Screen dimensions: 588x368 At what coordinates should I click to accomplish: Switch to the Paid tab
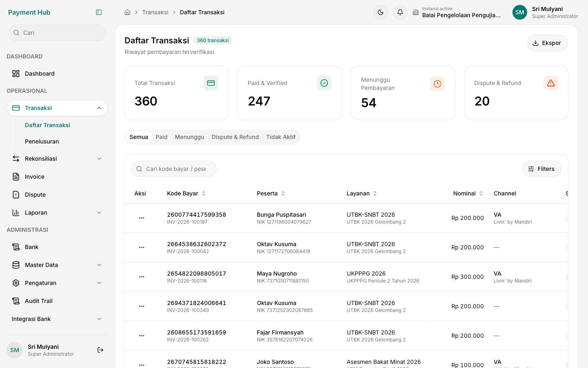click(x=161, y=137)
